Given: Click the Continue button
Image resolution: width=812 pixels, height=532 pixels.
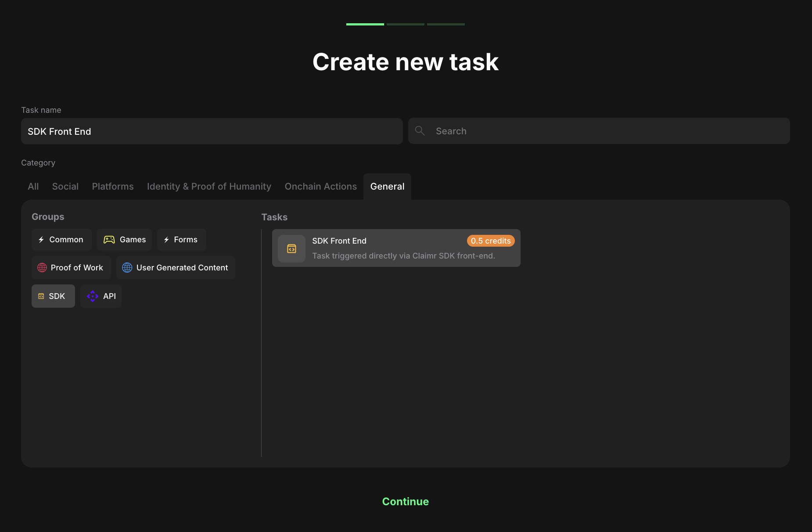Looking at the screenshot, I should [x=406, y=502].
